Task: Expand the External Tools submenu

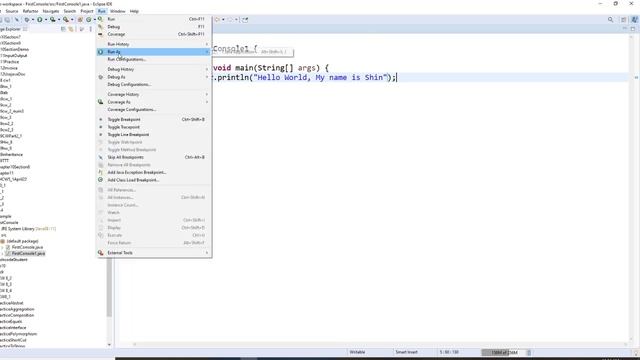Action: click(x=207, y=253)
